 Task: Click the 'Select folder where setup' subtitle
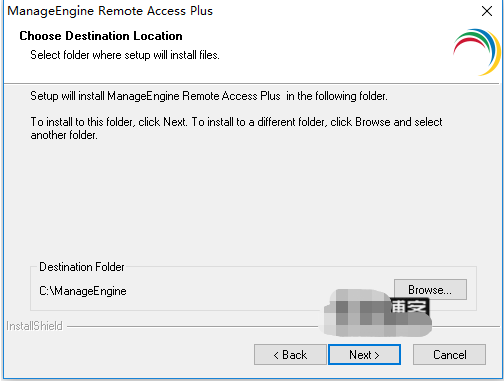(125, 55)
